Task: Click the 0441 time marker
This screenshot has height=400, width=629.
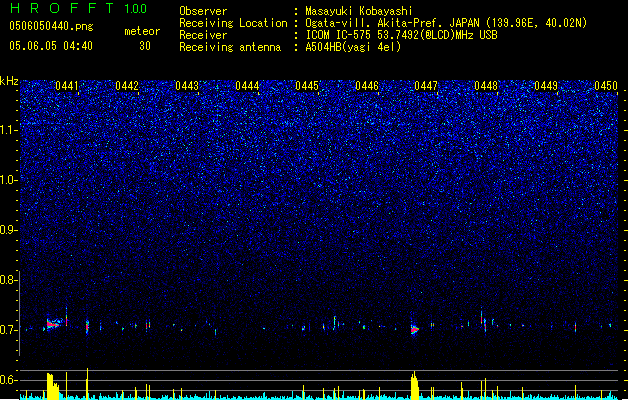Action: tap(67, 86)
